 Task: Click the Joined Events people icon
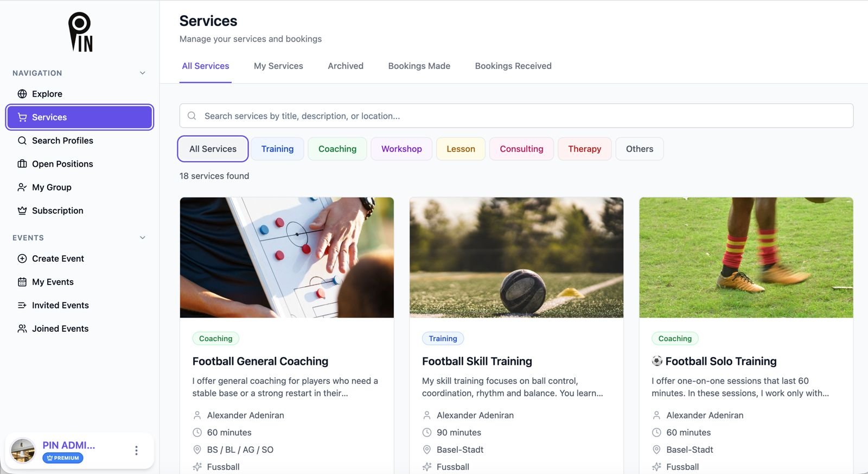coord(22,328)
